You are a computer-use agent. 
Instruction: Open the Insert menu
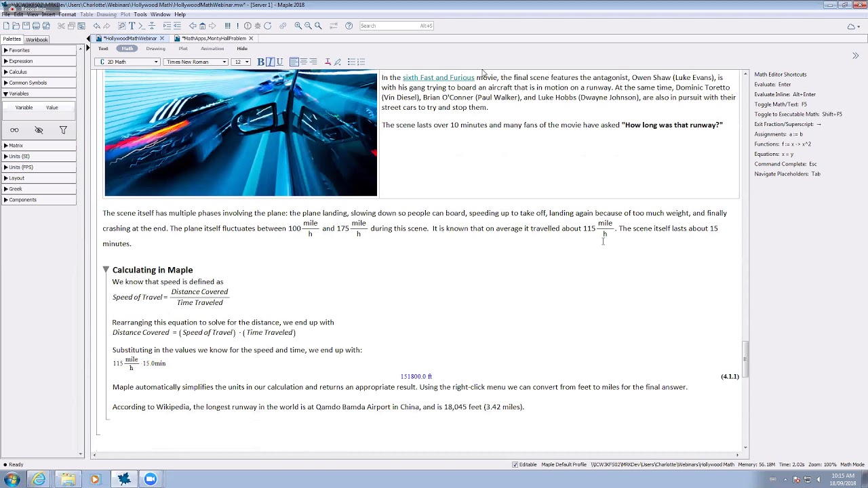(48, 14)
